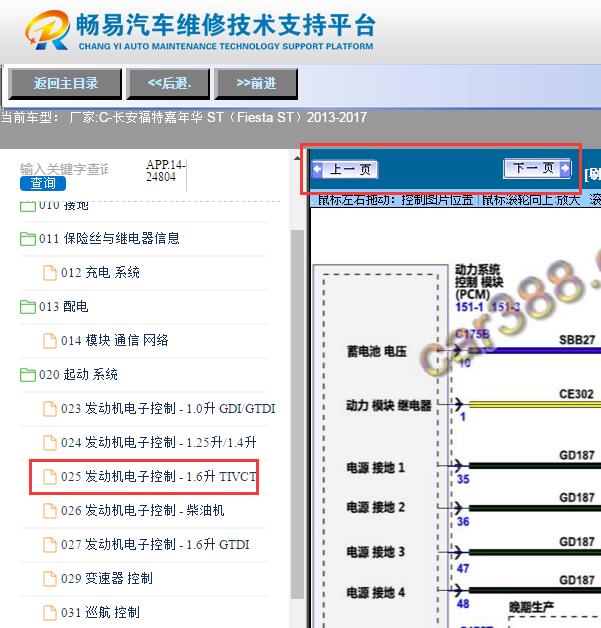Screen dimensions: 601x628
Task: Click the left tree panel vertical scrollbar
Action: (x=297, y=415)
